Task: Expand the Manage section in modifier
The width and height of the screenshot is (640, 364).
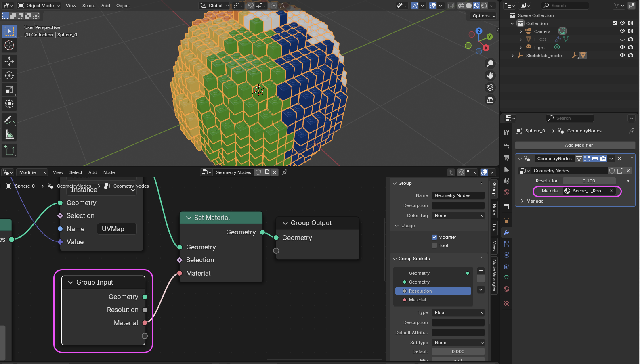Action: 535,201
